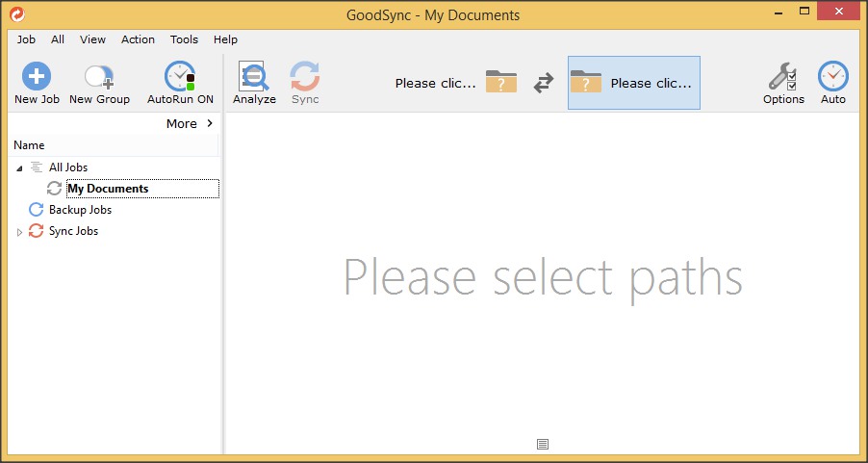Open the View menu
The width and height of the screenshot is (868, 463).
(92, 39)
